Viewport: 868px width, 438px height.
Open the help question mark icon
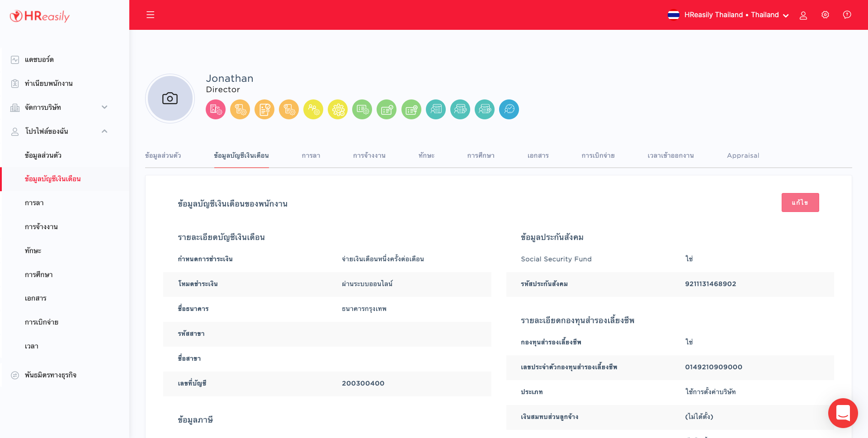[847, 15]
